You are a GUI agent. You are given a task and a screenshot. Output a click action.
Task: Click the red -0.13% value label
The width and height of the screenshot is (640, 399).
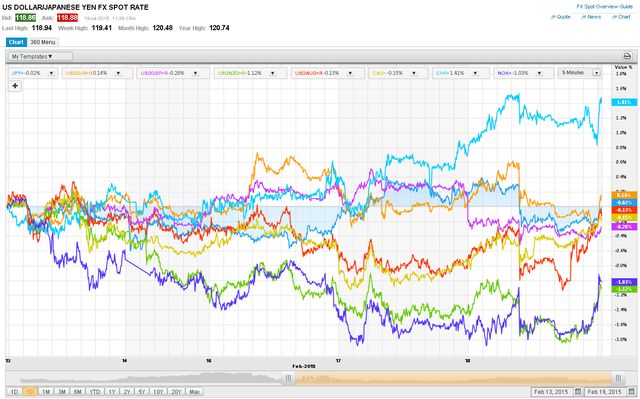(x=624, y=210)
